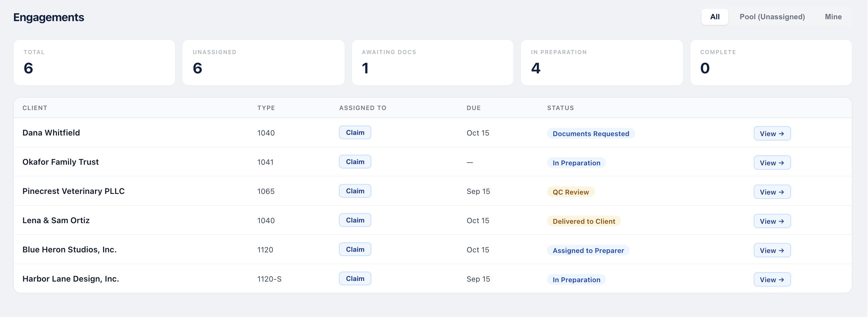The width and height of the screenshot is (868, 317).
Task: Click Blue Heron Studios' 1120 type cell
Action: (265, 250)
